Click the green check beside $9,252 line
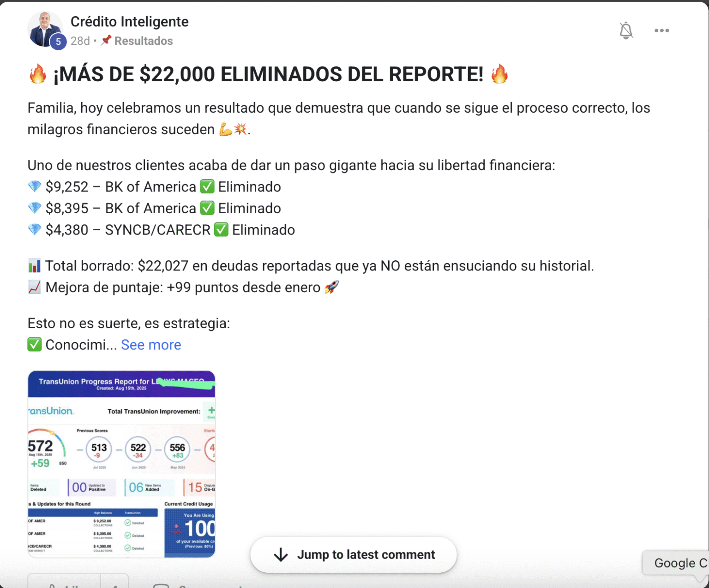The height and width of the screenshot is (588, 709). coord(207,186)
